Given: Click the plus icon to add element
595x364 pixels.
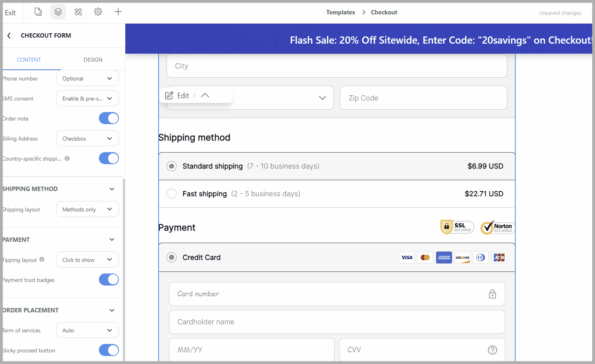Looking at the screenshot, I should [x=118, y=12].
